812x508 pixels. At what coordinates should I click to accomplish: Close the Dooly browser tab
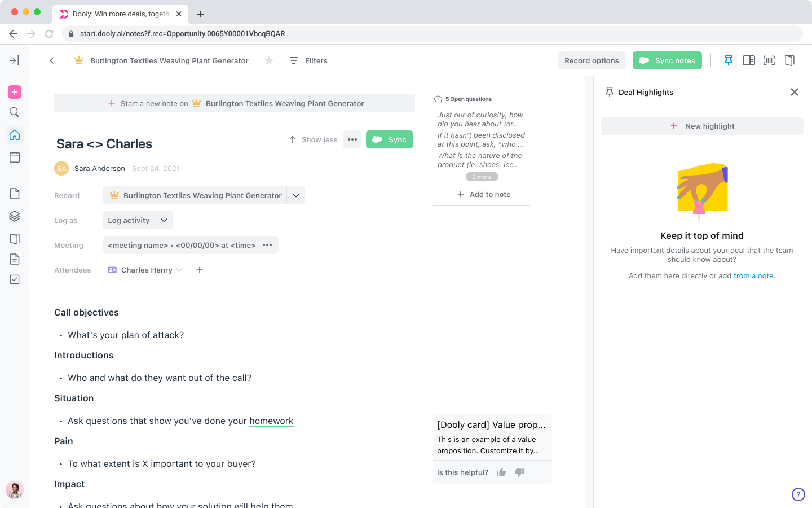click(179, 14)
